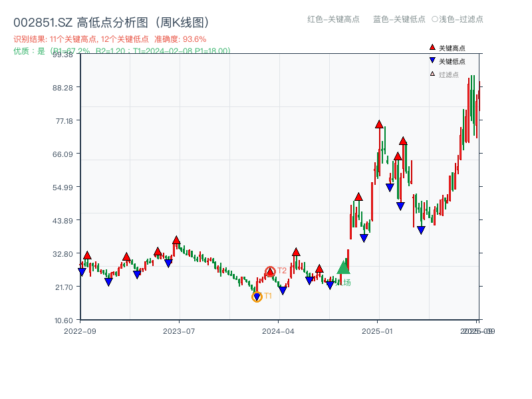Image resolution: width=532 pixels, height=399 pixels.
Task: Click the red key-high triangle left of 2023-07 gridline
Action: [x=176, y=240]
